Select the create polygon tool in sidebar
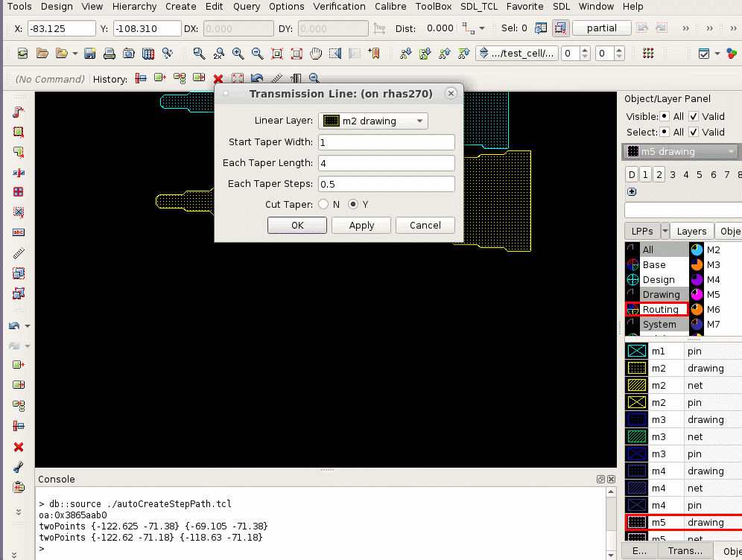Viewport: 742px width, 560px height. [x=19, y=152]
